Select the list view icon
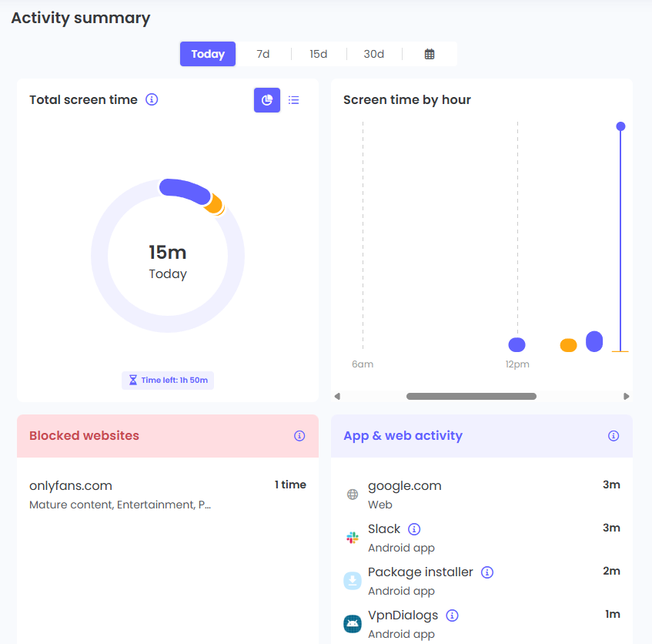The width and height of the screenshot is (652, 644). coord(293,100)
